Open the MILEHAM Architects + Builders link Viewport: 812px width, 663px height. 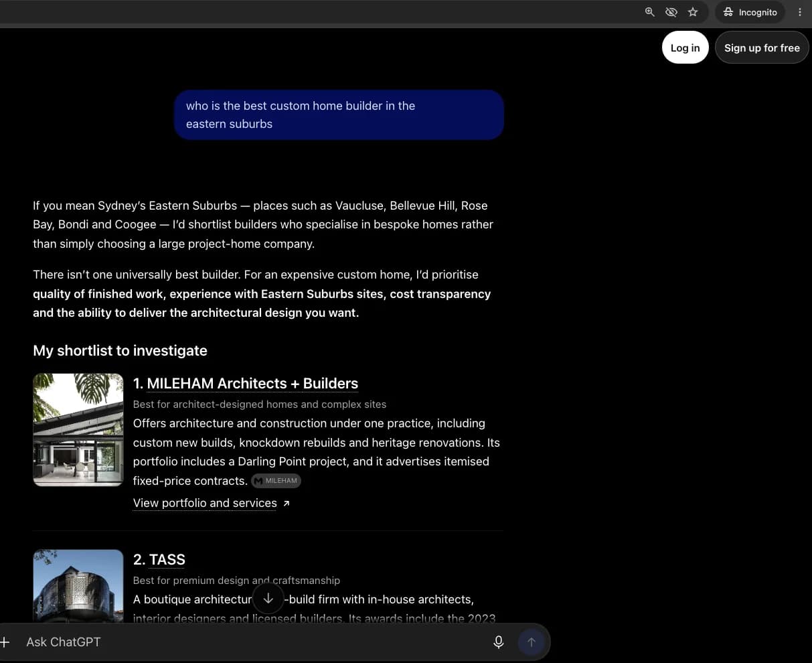pos(252,384)
